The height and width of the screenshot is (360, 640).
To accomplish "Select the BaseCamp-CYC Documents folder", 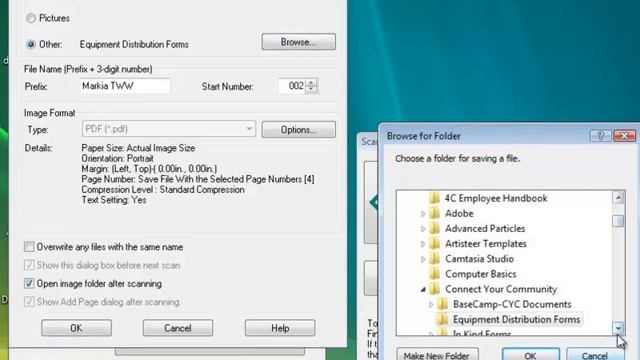I will tap(512, 304).
